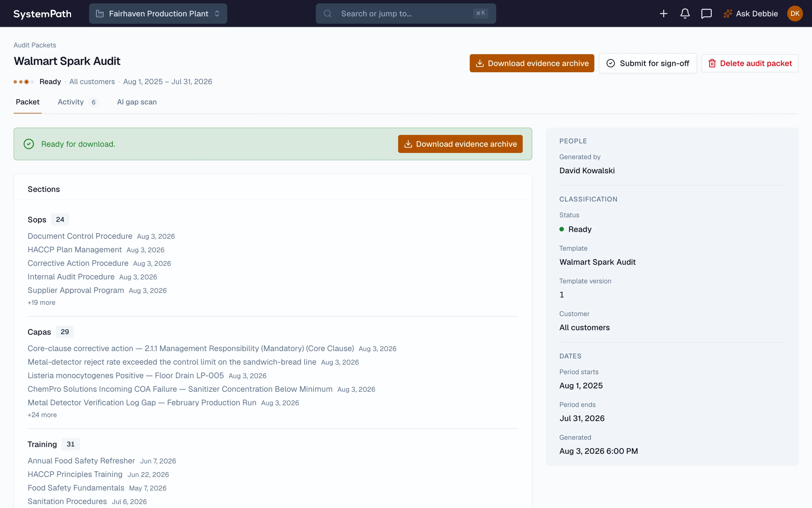This screenshot has width=812, height=508.
Task: Click the Activity count badge 6
Action: coord(94,102)
